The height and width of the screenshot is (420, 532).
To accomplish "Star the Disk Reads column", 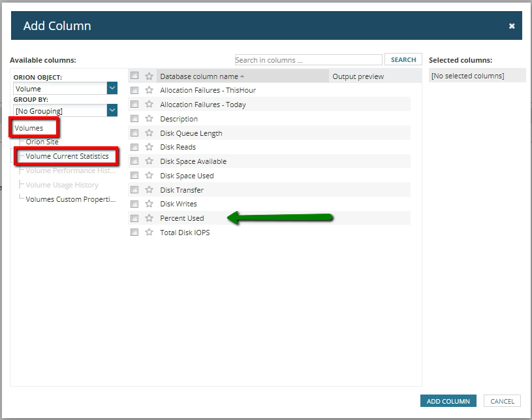I will coord(149,147).
